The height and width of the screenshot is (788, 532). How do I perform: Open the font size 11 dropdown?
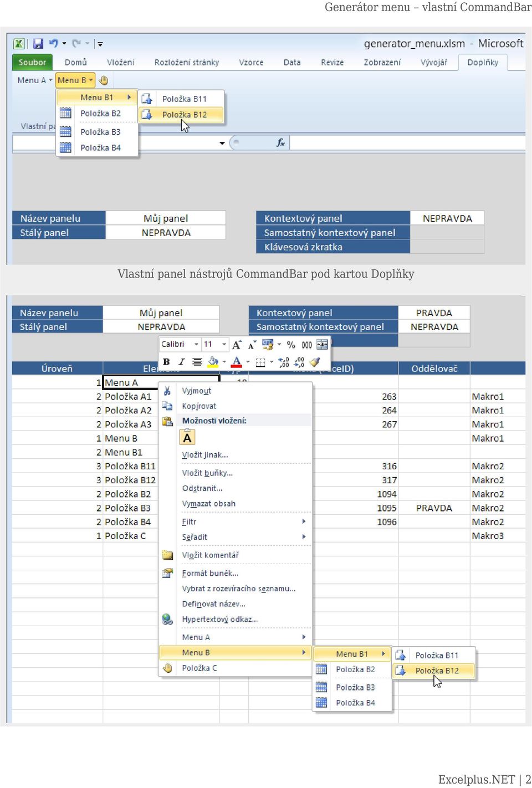(224, 345)
